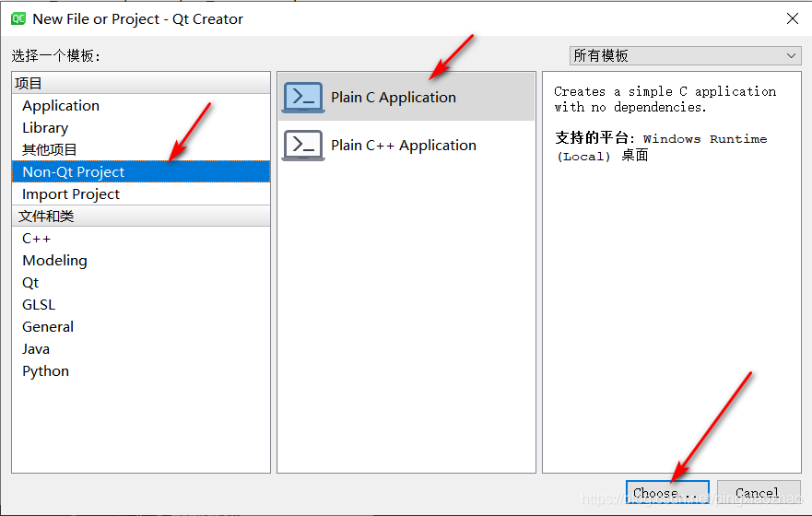Screen dimensions: 812x516
Task: Select the Java file category
Action: 141,349
